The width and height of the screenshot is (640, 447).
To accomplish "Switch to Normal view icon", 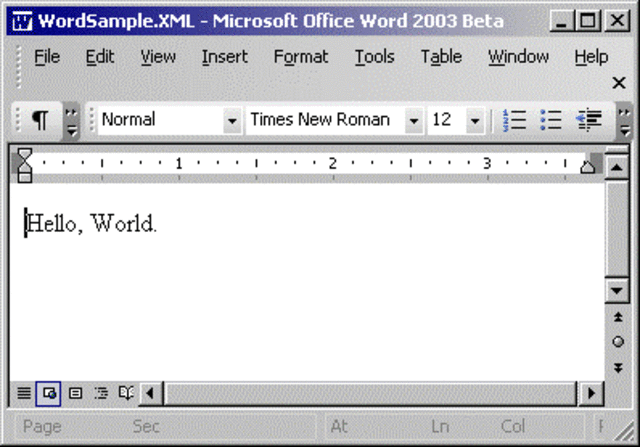I will [24, 393].
